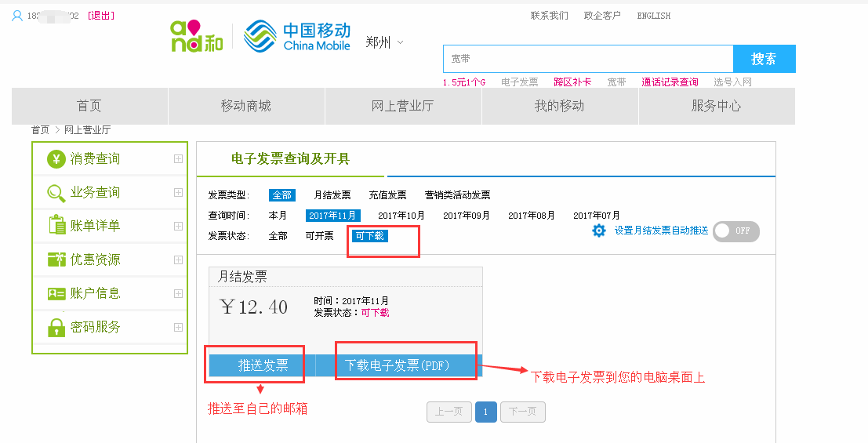
Task: Select invoice type 全部 filter
Action: click(x=281, y=195)
